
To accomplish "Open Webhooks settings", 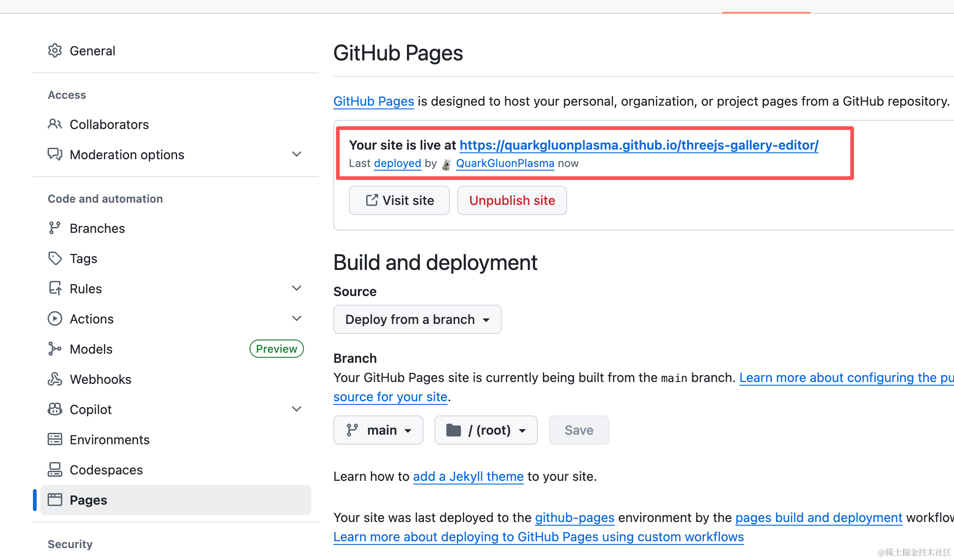I will [176, 379].
